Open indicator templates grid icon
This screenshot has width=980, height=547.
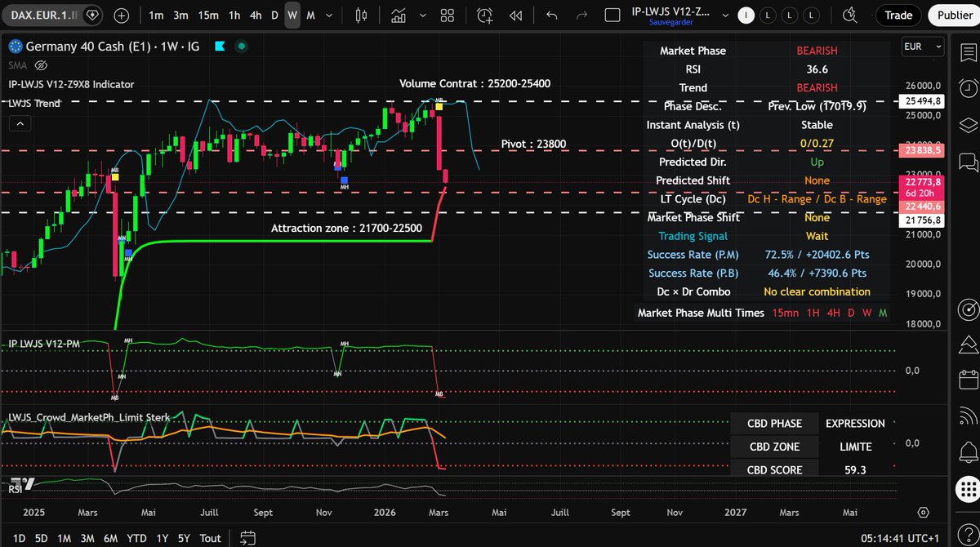[448, 15]
